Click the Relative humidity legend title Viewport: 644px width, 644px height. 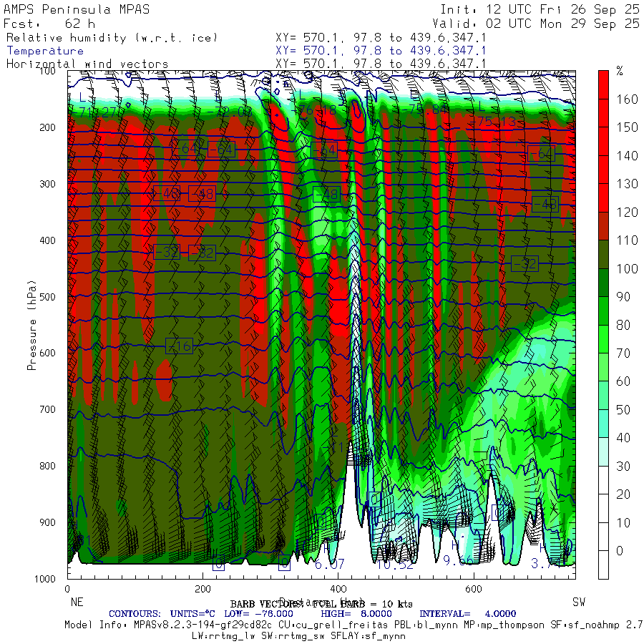click(112, 38)
